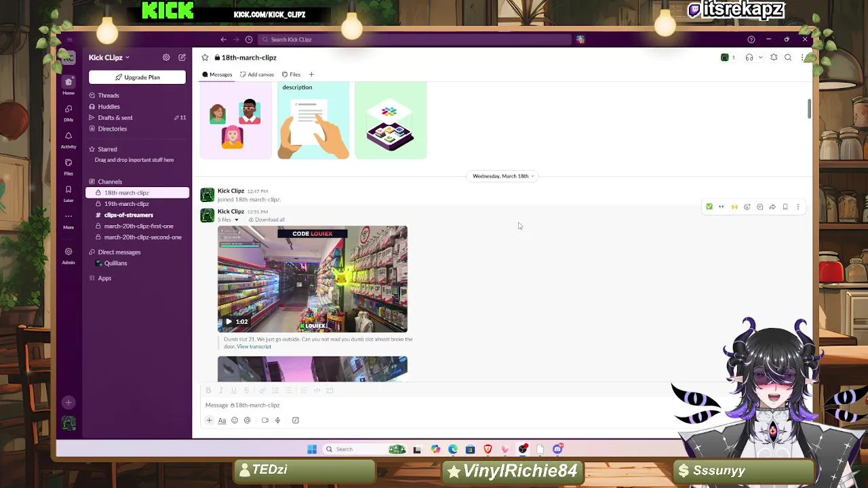Open the Activity bell in left rail
The height and width of the screenshot is (488, 868).
[68, 139]
